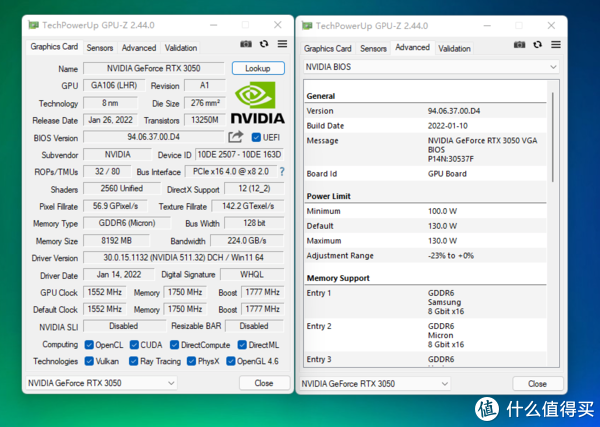Open the NVIDIA BIOS category dropdown
The image size is (600, 427).
click(431, 67)
